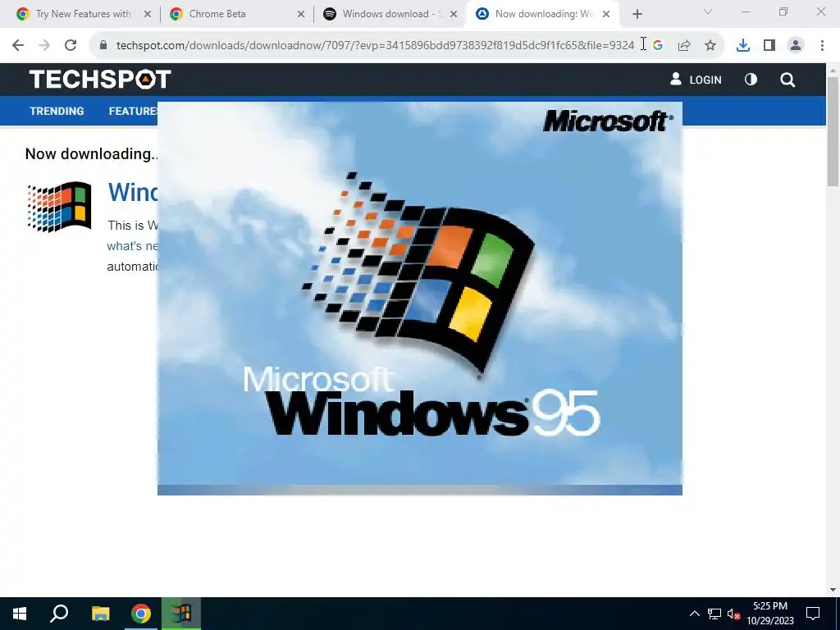Image resolution: width=840 pixels, height=630 pixels.
Task: Close the Try New Features tab
Action: 148,14
